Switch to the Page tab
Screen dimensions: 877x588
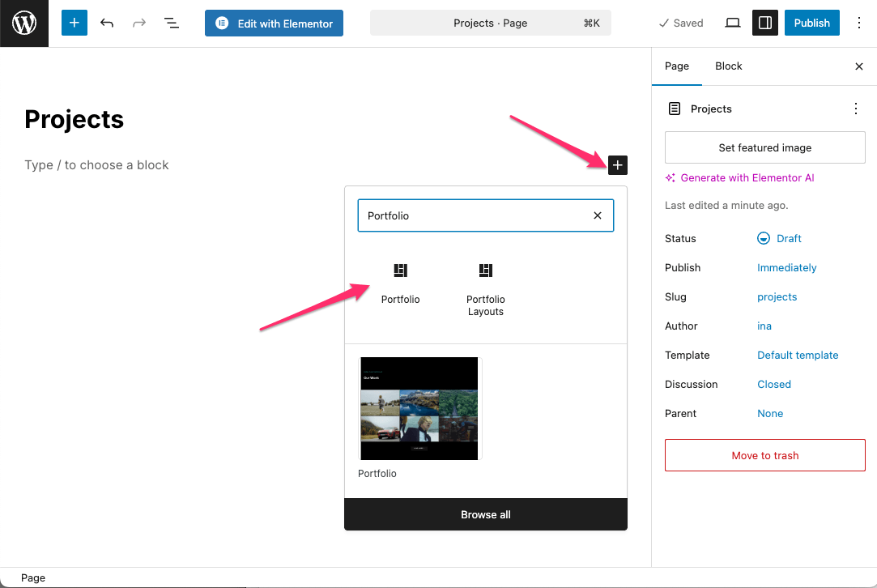pyautogui.click(x=676, y=66)
